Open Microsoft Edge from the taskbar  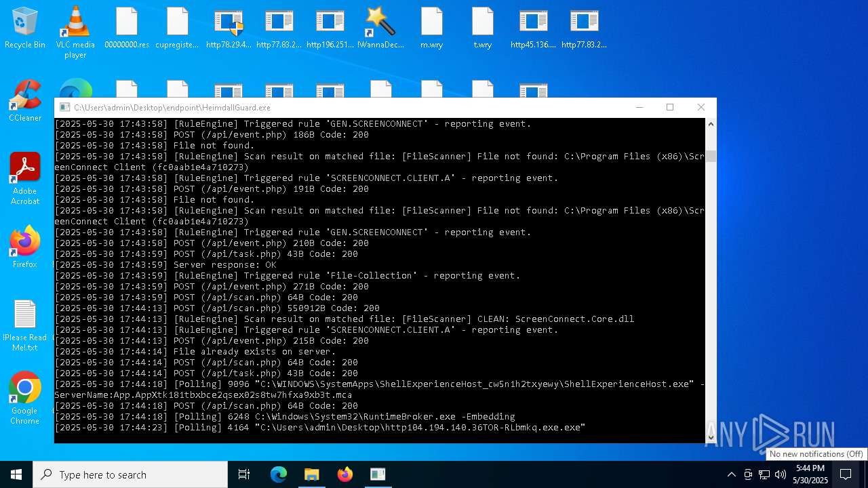279,474
